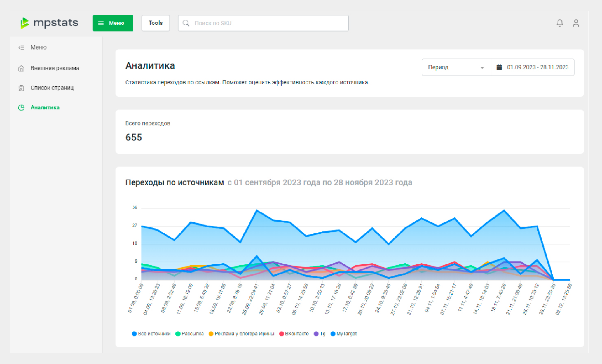Open the Период dropdown

click(456, 67)
